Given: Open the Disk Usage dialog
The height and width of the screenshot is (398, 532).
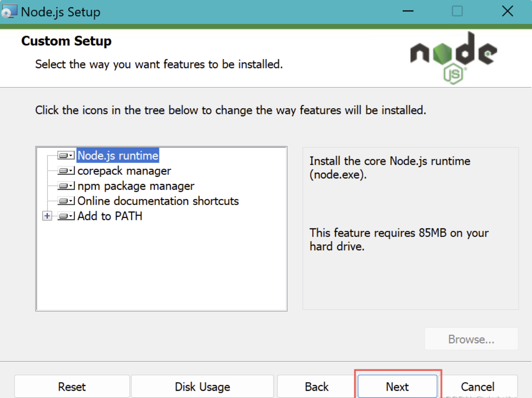Looking at the screenshot, I should point(202,387).
